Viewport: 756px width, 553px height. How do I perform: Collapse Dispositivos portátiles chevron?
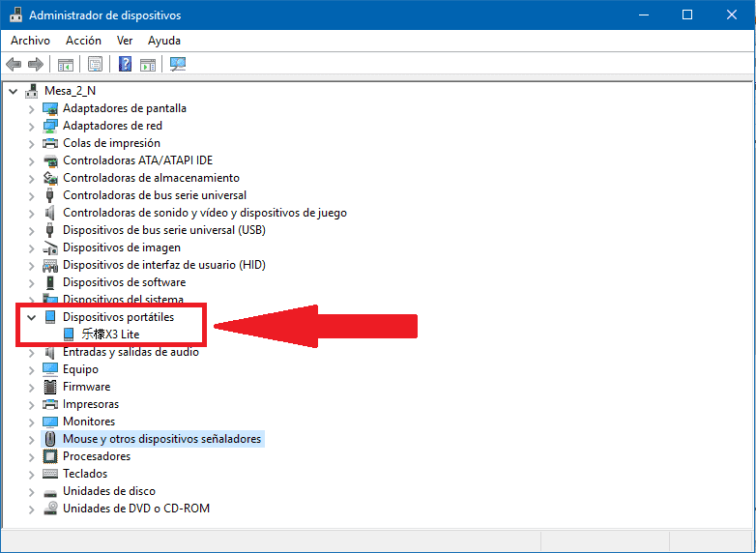click(x=31, y=317)
